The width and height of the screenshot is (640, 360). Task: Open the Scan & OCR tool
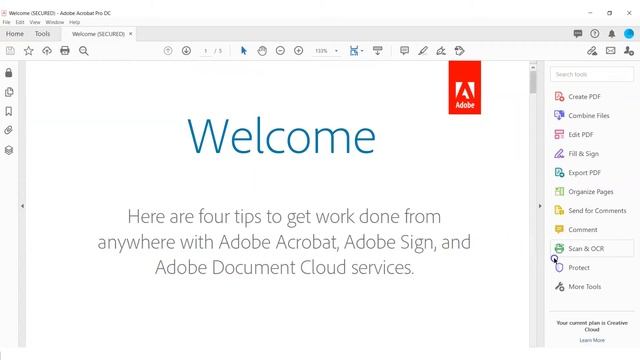pyautogui.click(x=592, y=248)
